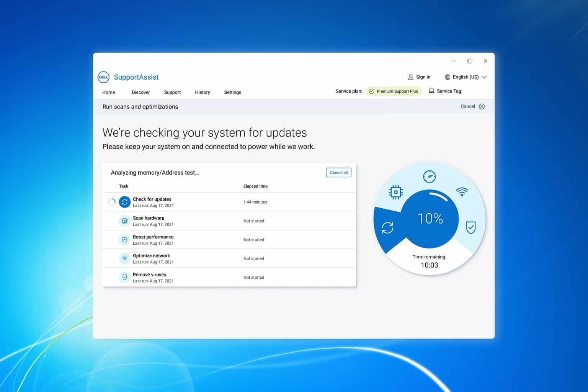This screenshot has height=392, width=588.
Task: Click the 'Remove viruses' task row
Action: tap(229, 277)
